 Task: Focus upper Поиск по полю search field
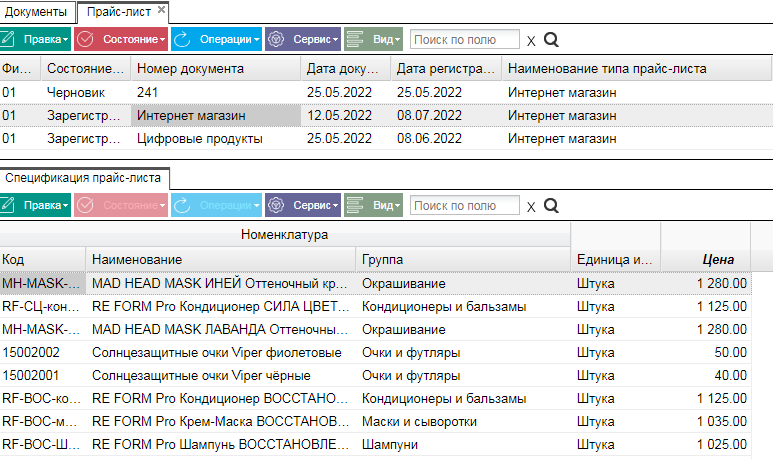pos(464,39)
